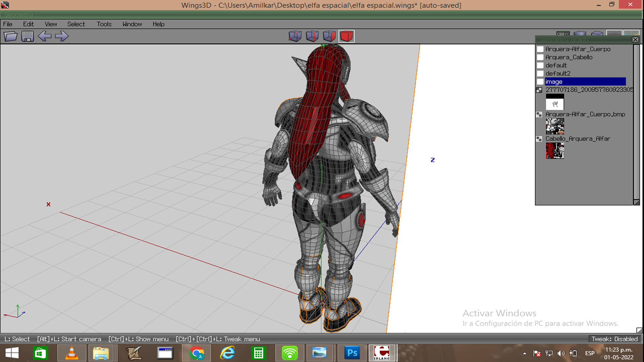
Task: Click the ESP input language indicator
Action: tap(590, 353)
